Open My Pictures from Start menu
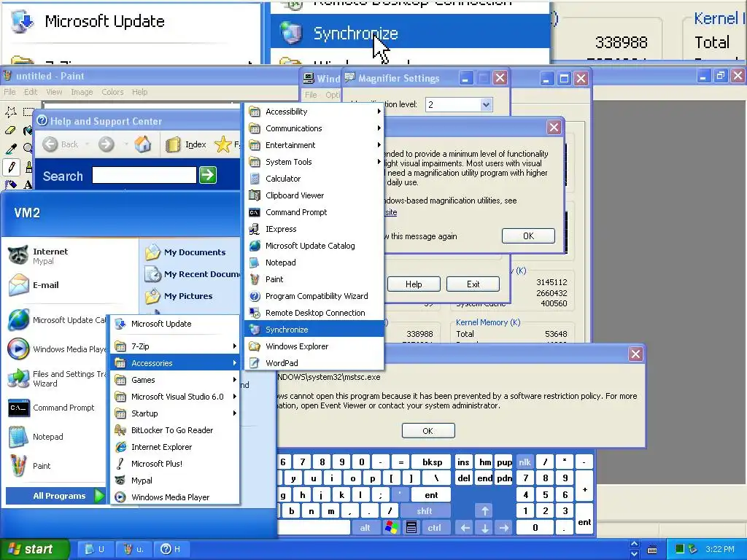The width and height of the screenshot is (747, 560). (x=192, y=296)
